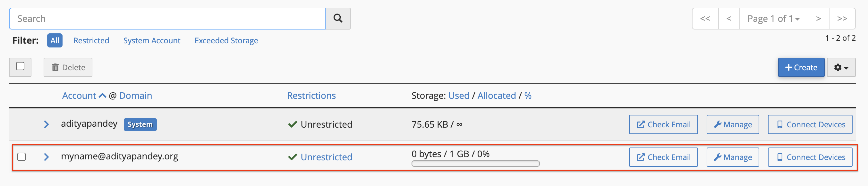868x186 pixels.
Task: Check the box for myname@adityapandey.org
Action: point(21,157)
